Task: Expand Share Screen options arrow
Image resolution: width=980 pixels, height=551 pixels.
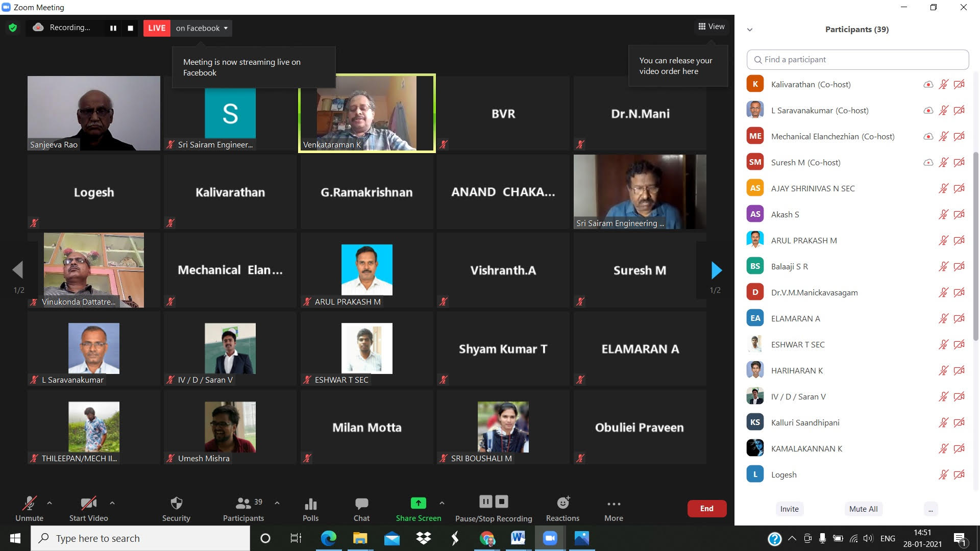Action: click(x=442, y=503)
